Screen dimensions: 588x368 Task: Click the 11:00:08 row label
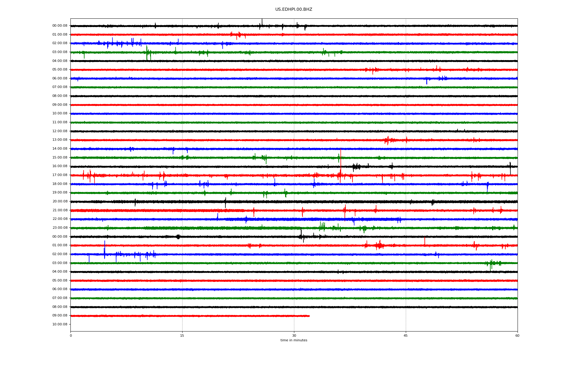(60, 122)
